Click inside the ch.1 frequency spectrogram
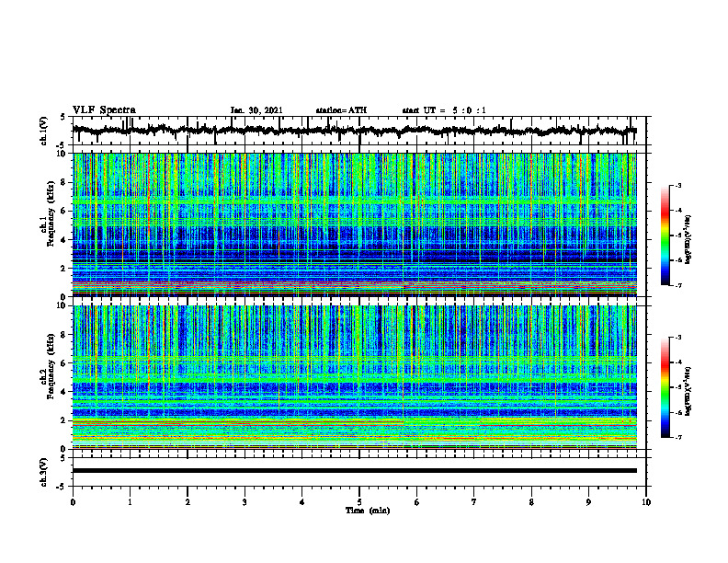This screenshot has width=728, height=563. click(x=354, y=224)
